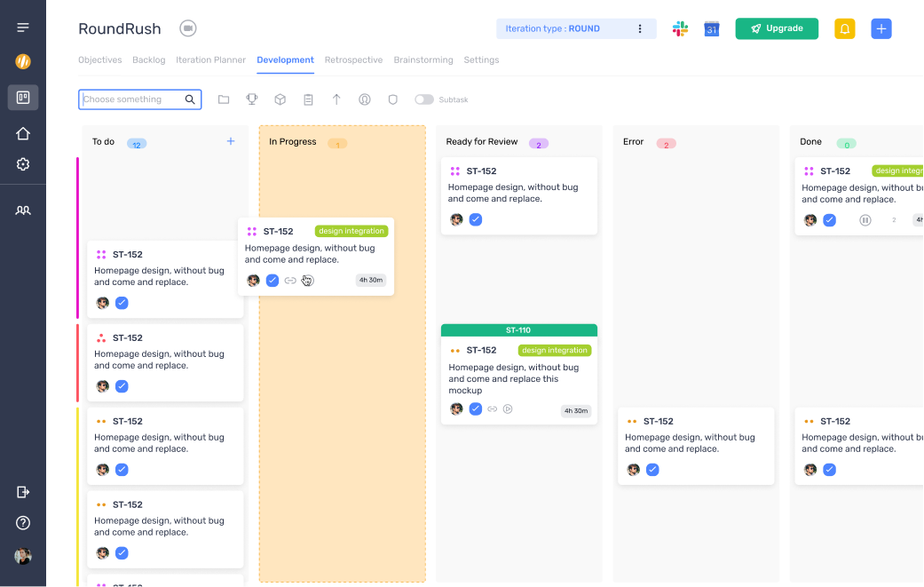Click the Slack integration icon
The width and height of the screenshot is (924, 587).
(680, 28)
